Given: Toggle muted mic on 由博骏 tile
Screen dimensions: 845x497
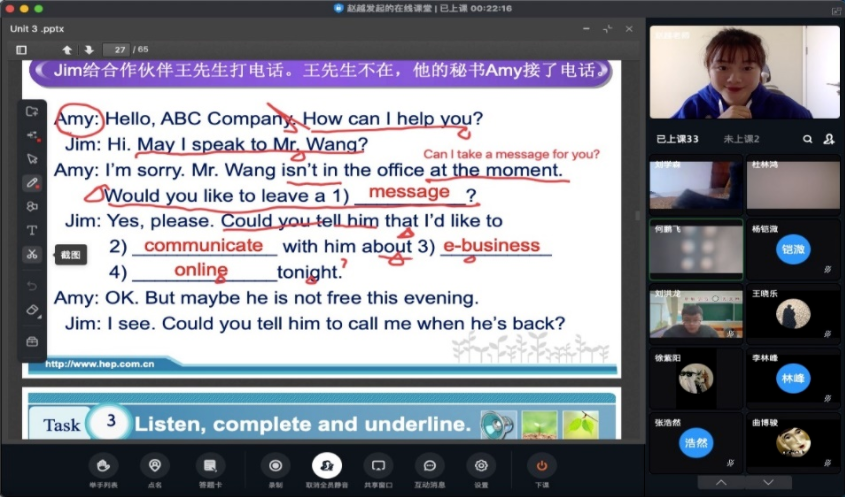Looking at the screenshot, I should [x=828, y=463].
